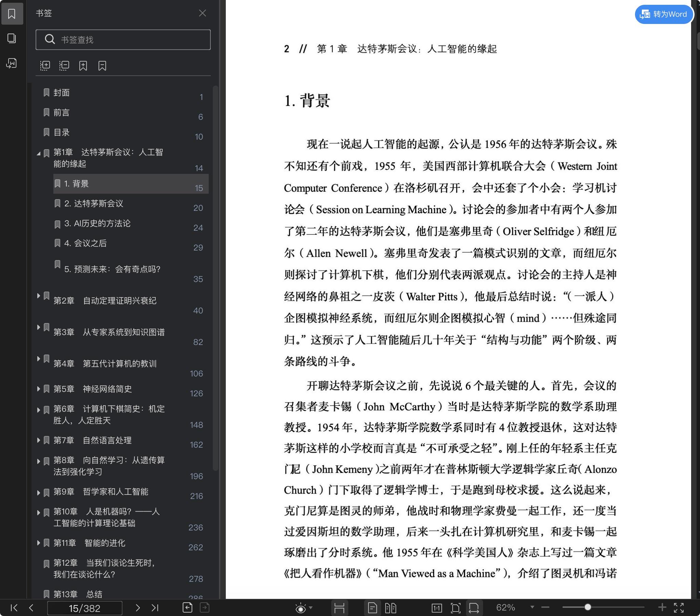Go to previous page arrow

click(x=31, y=608)
